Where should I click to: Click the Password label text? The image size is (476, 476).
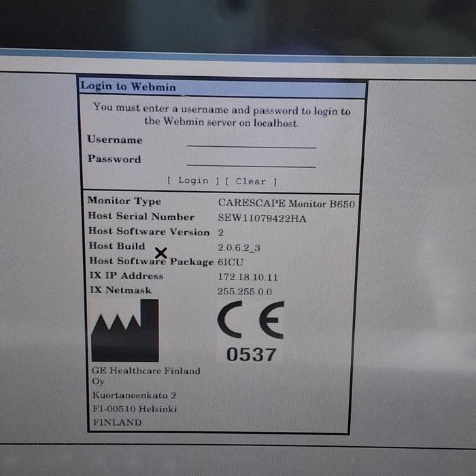(114, 159)
